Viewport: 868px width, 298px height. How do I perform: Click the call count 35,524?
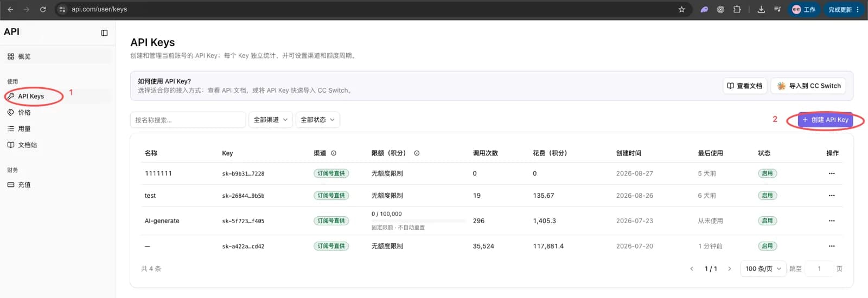point(483,246)
